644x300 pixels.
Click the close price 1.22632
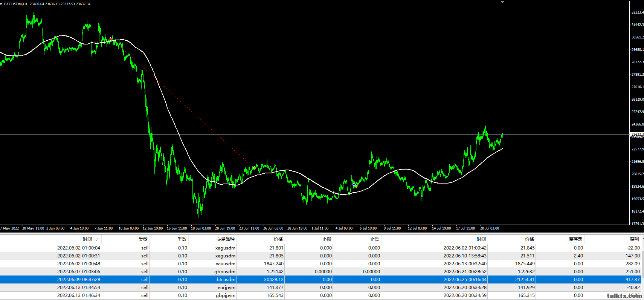click(526, 271)
